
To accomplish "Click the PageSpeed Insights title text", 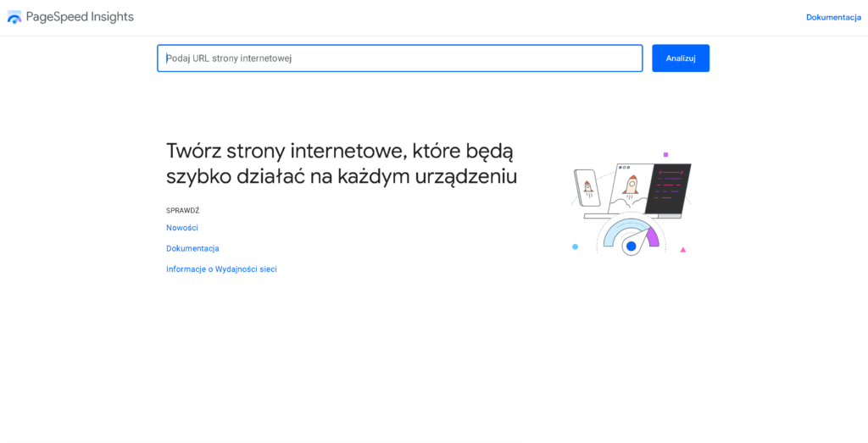I will click(80, 17).
